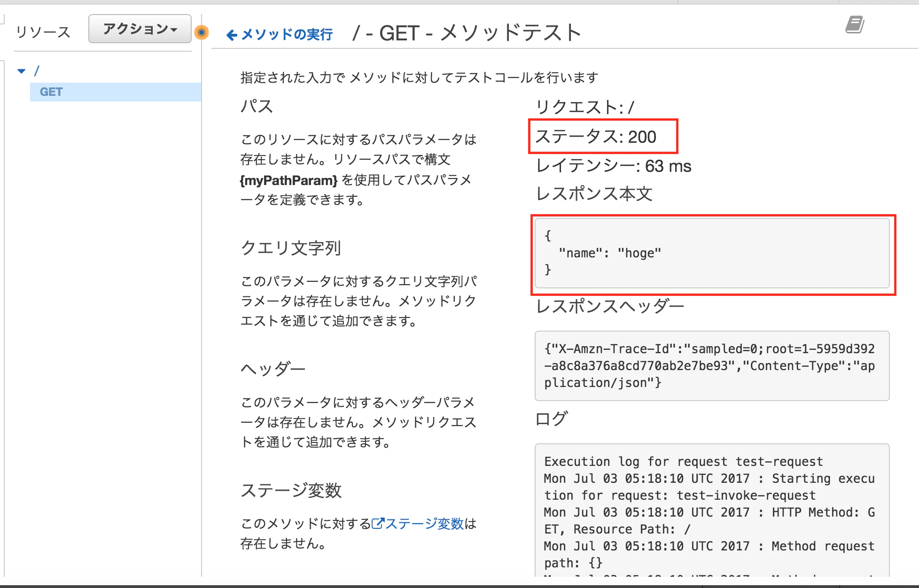The height and width of the screenshot is (588, 919).
Task: Click the execution log text box
Action: pyautogui.click(x=712, y=511)
